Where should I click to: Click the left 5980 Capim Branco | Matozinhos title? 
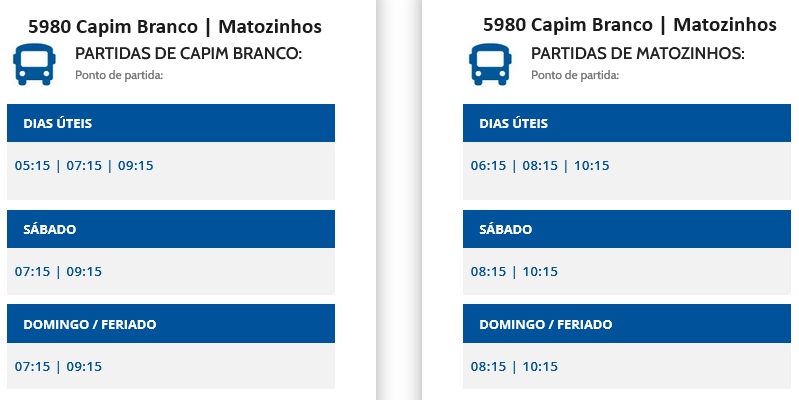click(175, 26)
